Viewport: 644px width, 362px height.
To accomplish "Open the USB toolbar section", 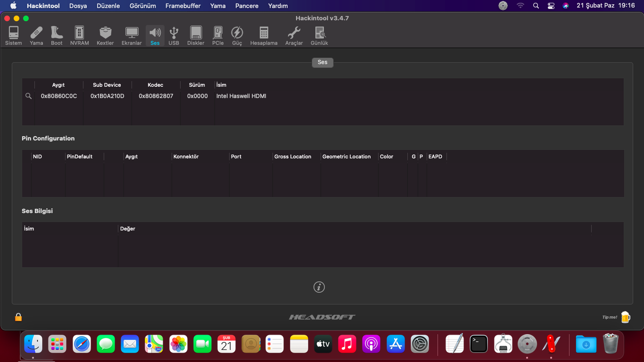I will pos(173,36).
